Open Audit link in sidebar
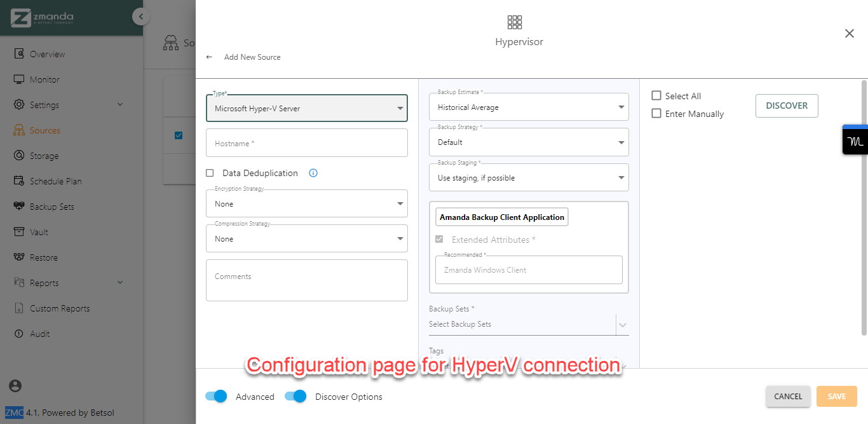The image size is (868, 424). click(39, 334)
